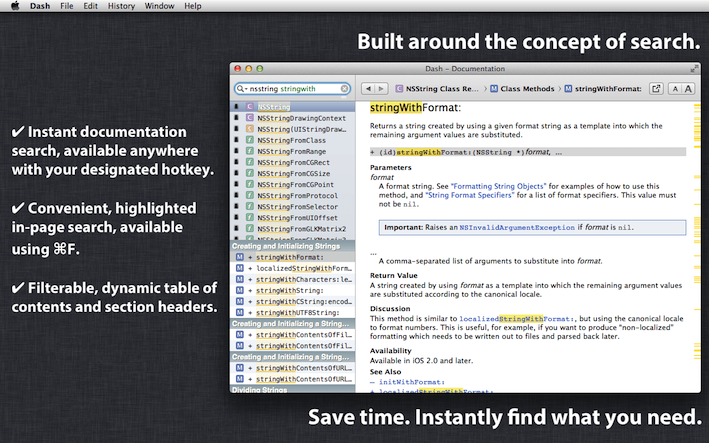Increase documentation text size
The image size is (709, 443).
688,89
